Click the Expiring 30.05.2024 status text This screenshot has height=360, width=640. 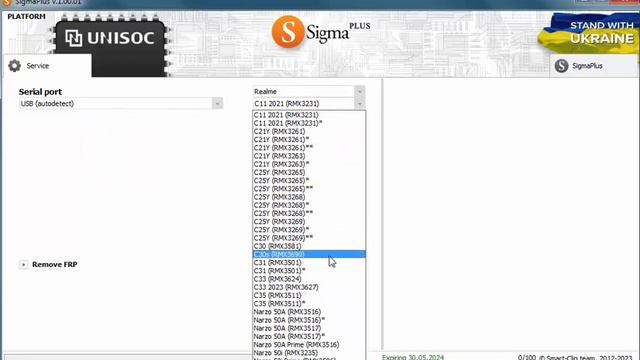(x=413, y=357)
